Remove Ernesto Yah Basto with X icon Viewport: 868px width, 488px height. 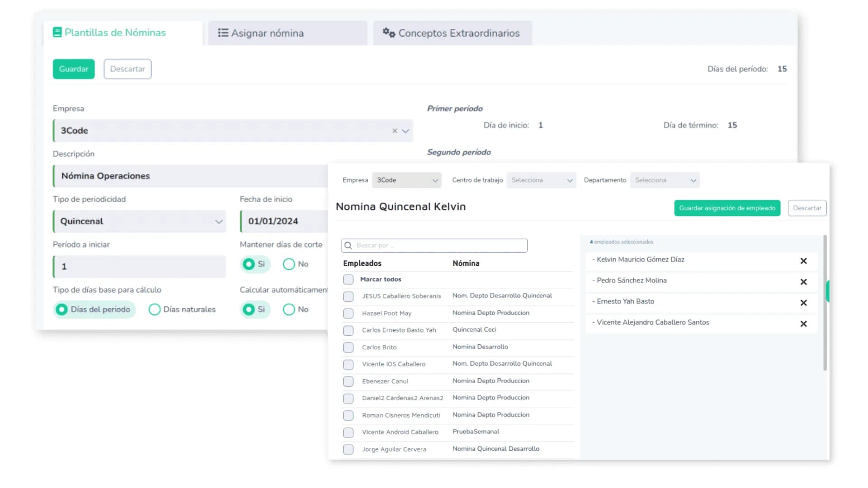pos(803,303)
